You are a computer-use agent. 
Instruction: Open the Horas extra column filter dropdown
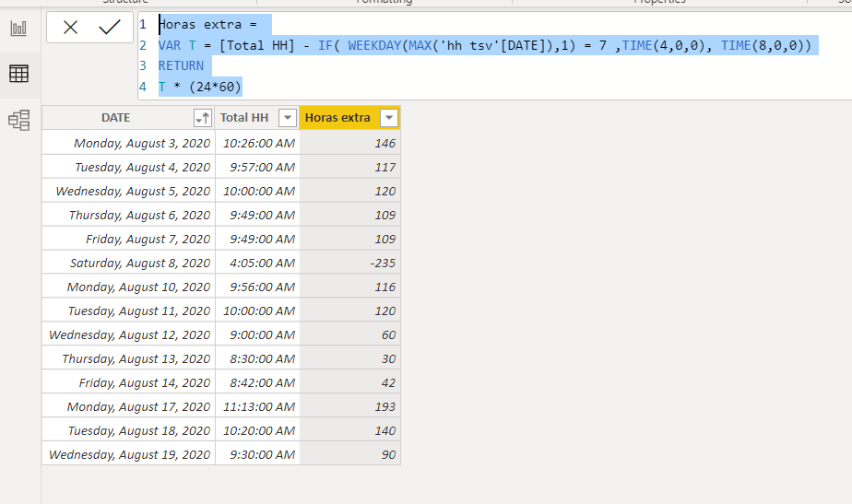click(x=389, y=118)
